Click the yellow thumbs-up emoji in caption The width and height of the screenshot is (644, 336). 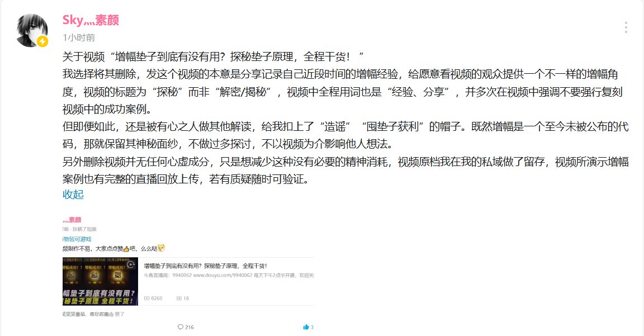(x=126, y=249)
